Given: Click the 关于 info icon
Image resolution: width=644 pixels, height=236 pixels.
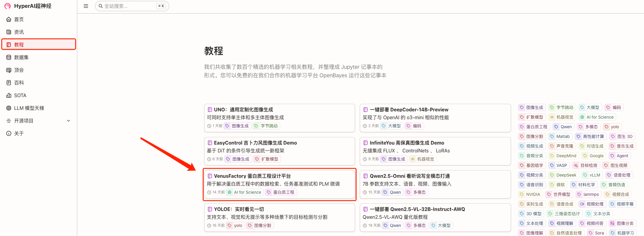Looking at the screenshot, I should tap(9, 133).
